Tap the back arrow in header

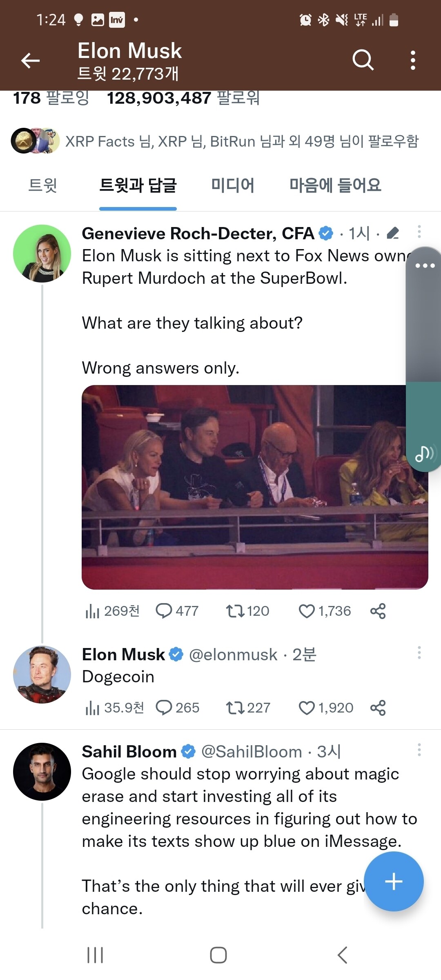(x=31, y=61)
